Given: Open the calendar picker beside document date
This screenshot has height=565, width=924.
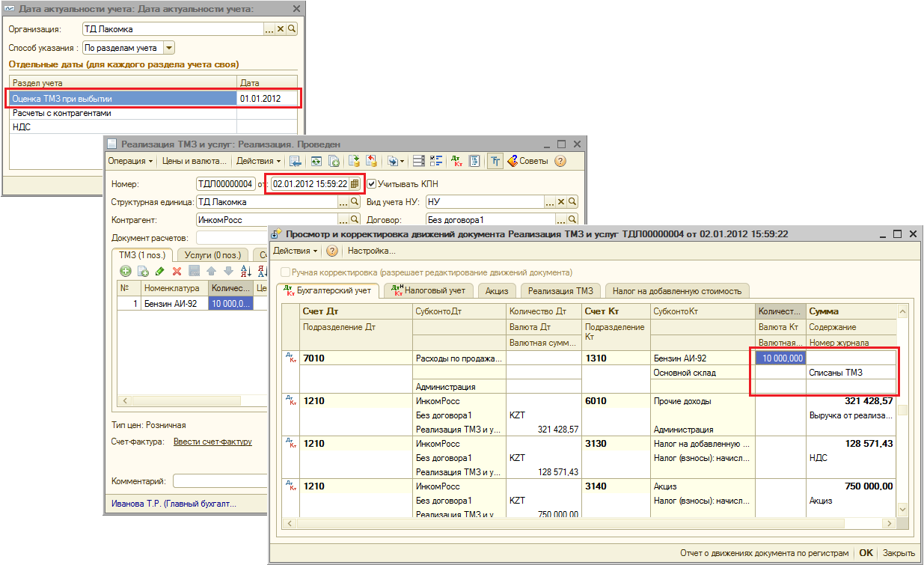Looking at the screenshot, I should [x=355, y=183].
